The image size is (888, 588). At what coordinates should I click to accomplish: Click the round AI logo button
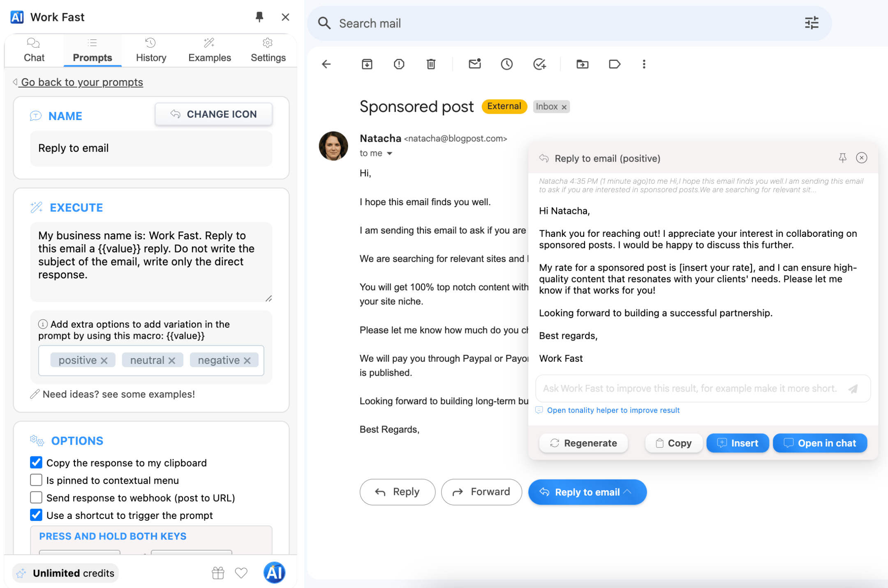click(274, 573)
